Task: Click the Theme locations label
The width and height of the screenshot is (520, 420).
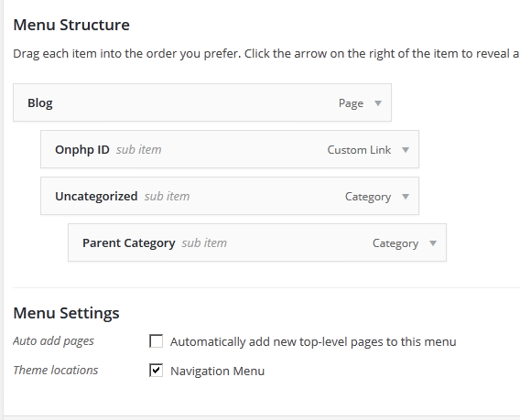Action: [x=56, y=371]
